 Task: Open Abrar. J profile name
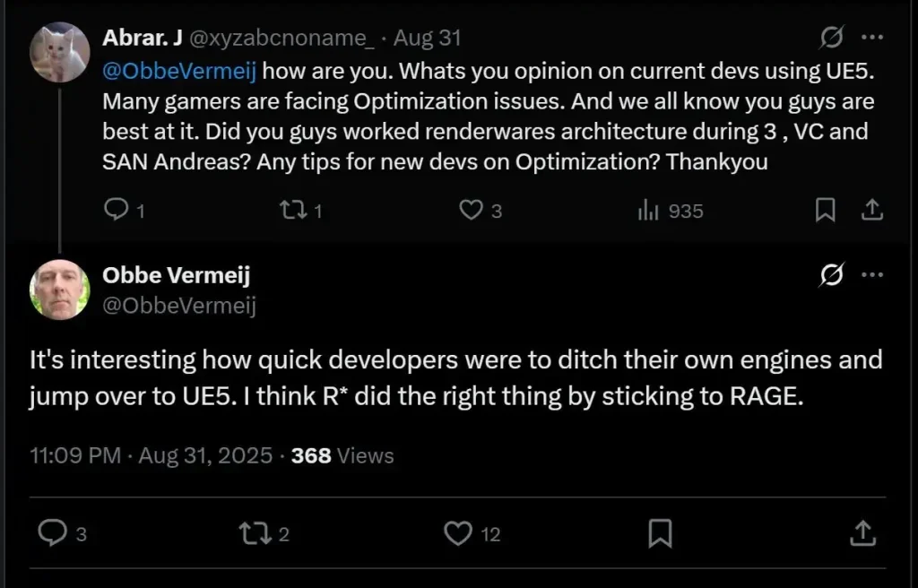click(x=143, y=38)
